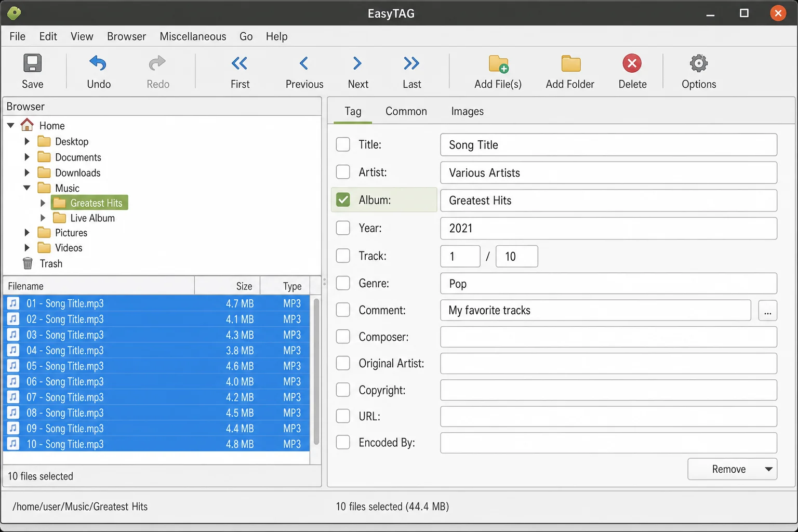Check the Genre checkbox

pos(343,283)
